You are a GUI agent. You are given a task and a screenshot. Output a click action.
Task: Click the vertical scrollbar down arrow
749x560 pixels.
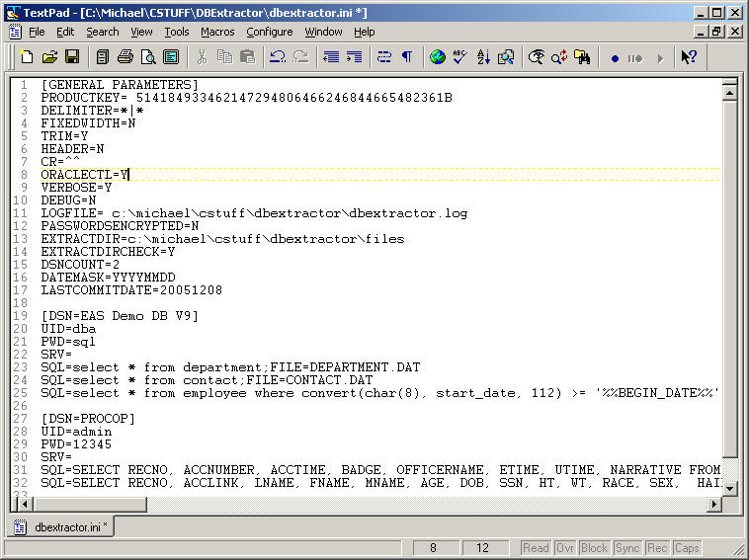click(x=730, y=487)
